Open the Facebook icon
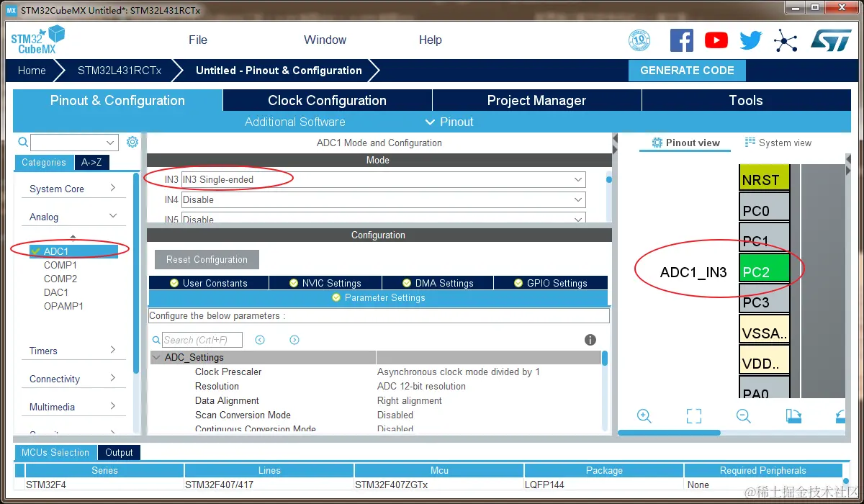864x504 pixels. (x=681, y=40)
